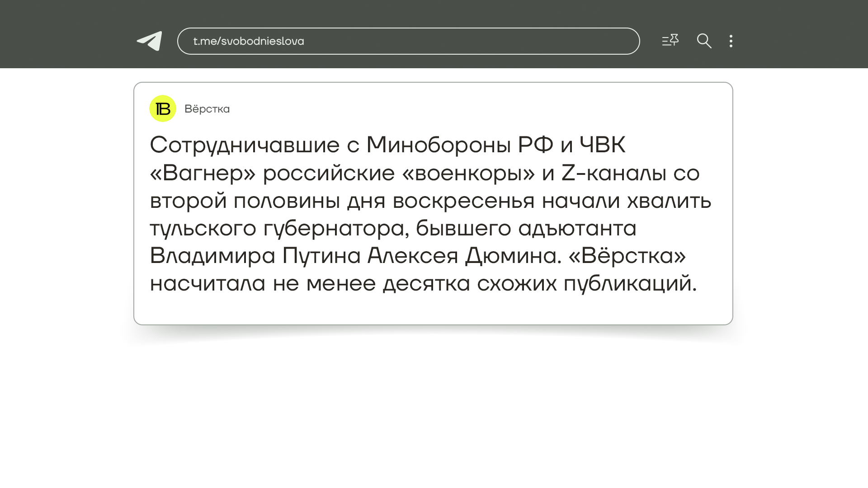Open the pinned messages list icon

click(x=670, y=41)
